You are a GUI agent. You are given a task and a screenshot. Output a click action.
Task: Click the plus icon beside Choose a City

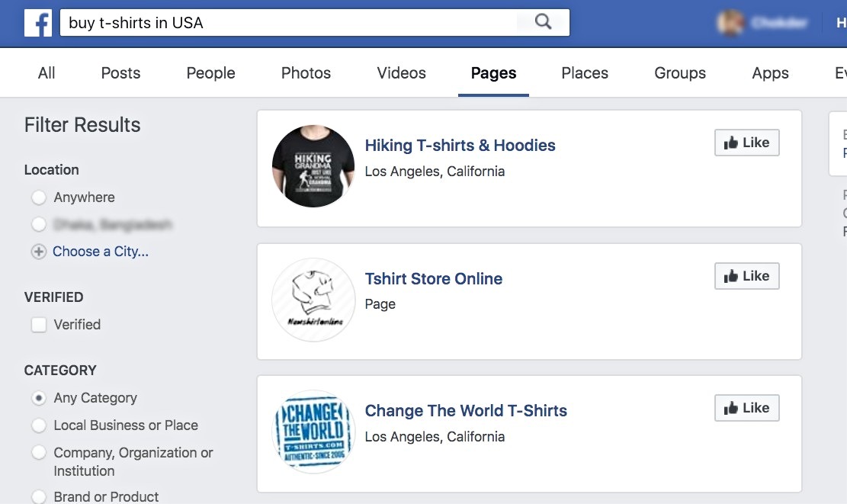[38, 252]
